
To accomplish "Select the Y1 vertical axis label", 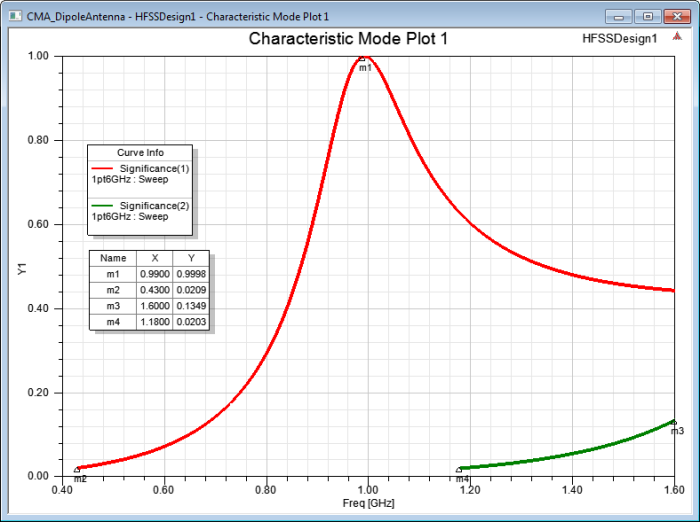I will (x=21, y=268).
